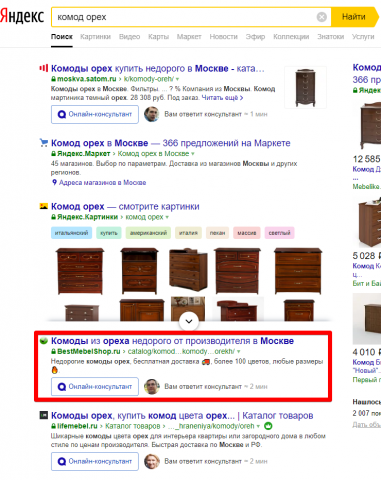Screen dimensions: 381x480
Task: Open the Маркет tab
Action: tap(189, 37)
